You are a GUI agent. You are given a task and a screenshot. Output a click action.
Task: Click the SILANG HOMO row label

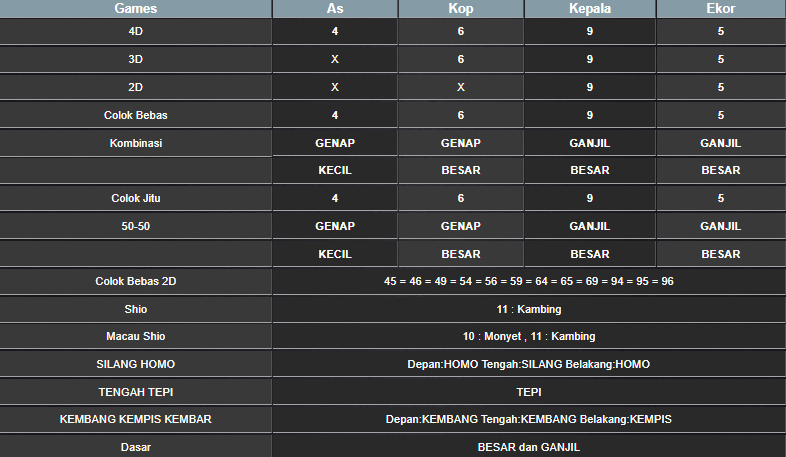click(135, 365)
